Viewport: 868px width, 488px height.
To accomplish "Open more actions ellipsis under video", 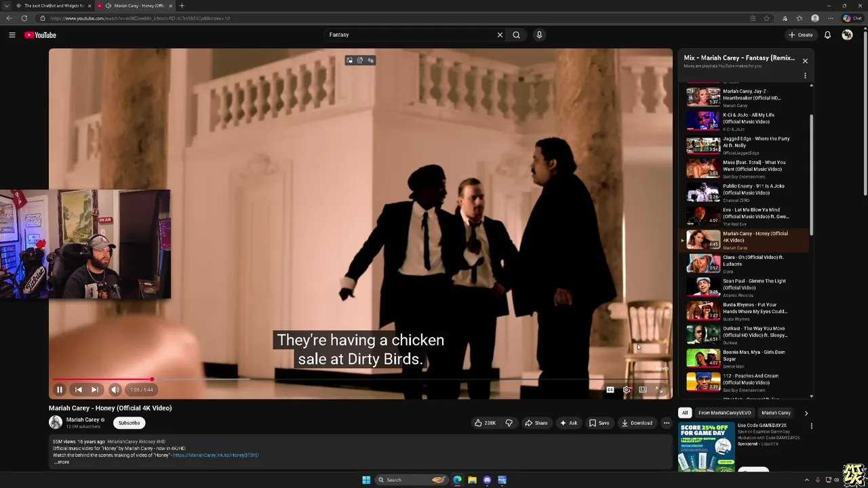I will (x=666, y=423).
